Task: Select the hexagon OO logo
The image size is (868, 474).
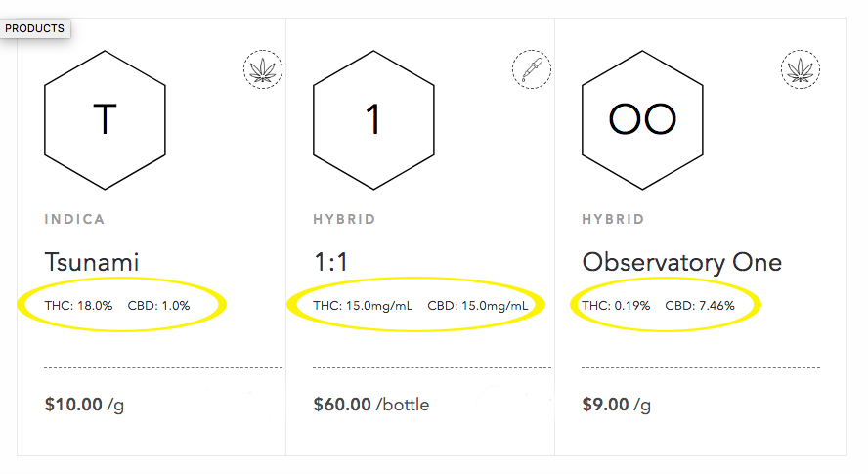Action: tap(642, 120)
